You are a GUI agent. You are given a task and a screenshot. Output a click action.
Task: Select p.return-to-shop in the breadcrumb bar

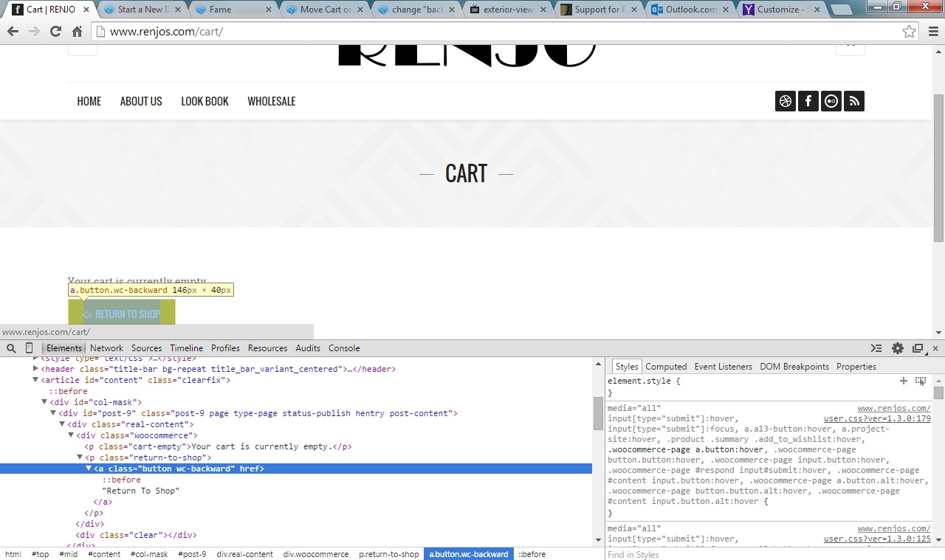point(388,554)
